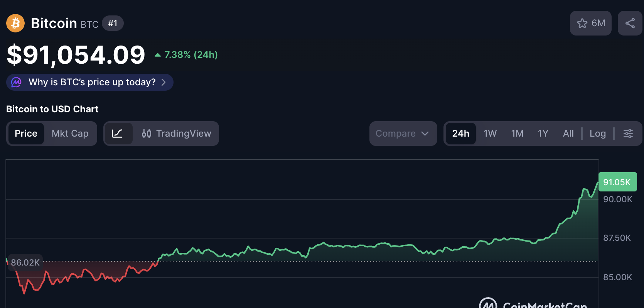Open chart settings sliders icon
This screenshot has width=644, height=308.
coord(628,134)
